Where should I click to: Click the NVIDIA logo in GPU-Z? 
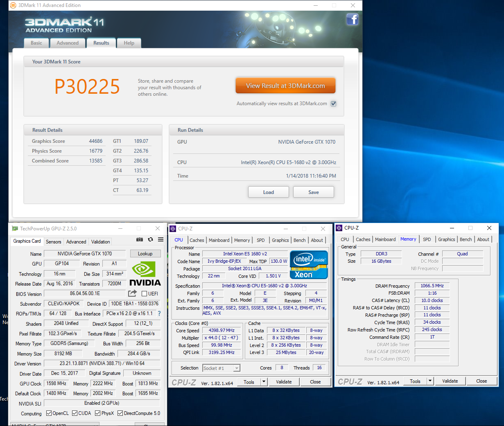[x=145, y=273]
